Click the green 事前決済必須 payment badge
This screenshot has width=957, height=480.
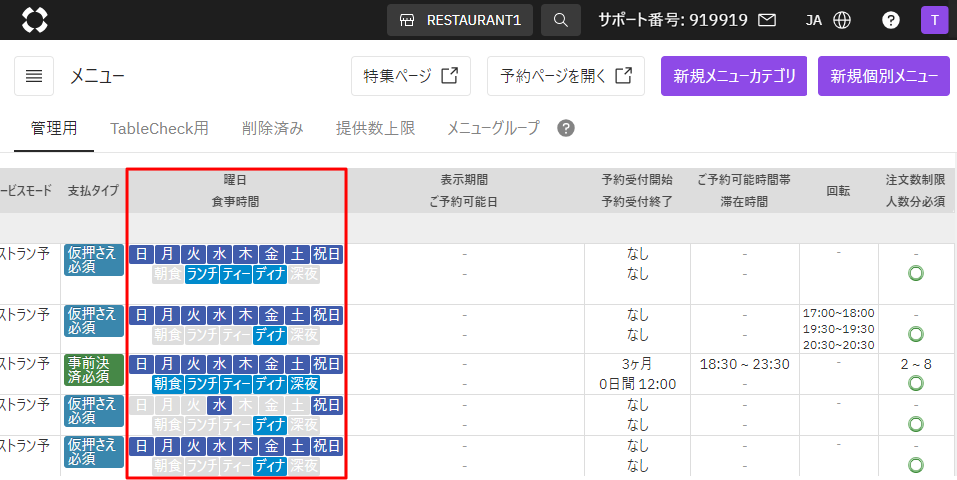point(93,370)
